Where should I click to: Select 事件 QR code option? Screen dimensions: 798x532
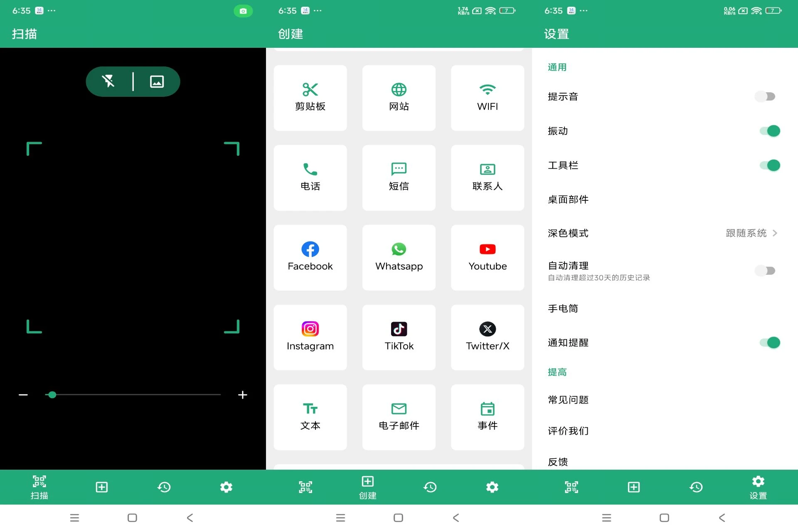(487, 416)
